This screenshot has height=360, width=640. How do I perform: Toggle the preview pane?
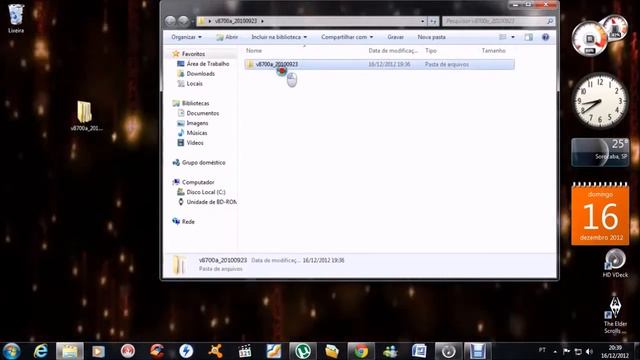coord(529,37)
